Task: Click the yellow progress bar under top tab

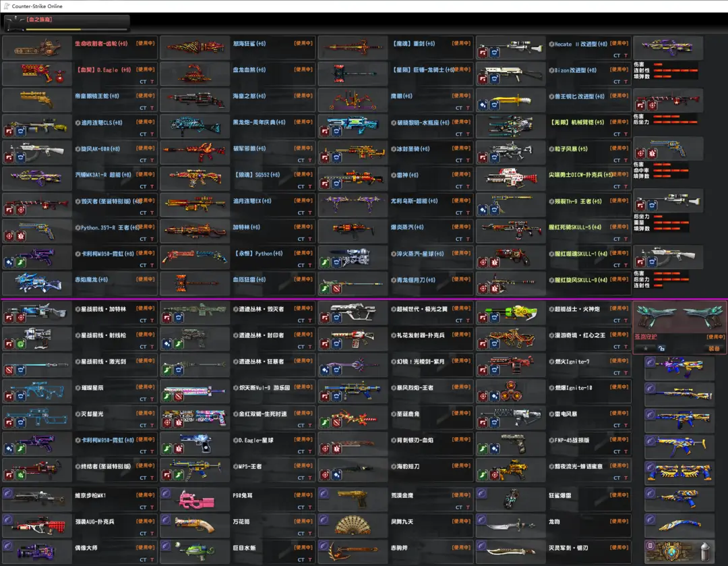Action: [x=53, y=29]
